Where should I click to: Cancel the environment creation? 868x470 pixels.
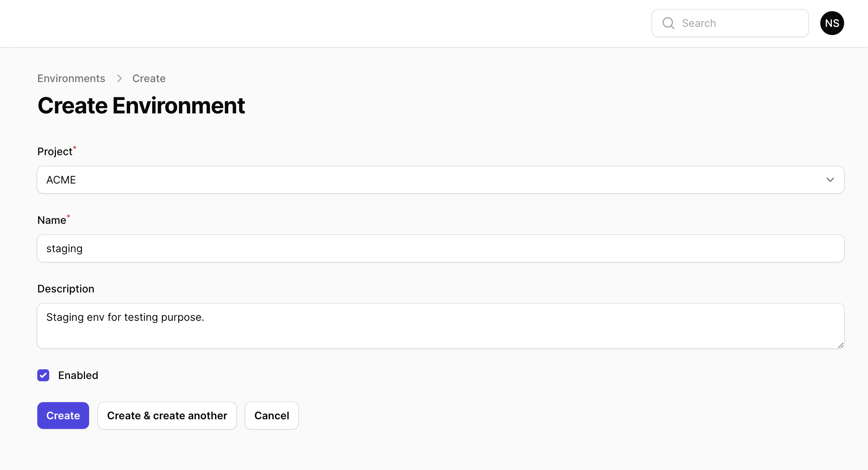(x=272, y=416)
